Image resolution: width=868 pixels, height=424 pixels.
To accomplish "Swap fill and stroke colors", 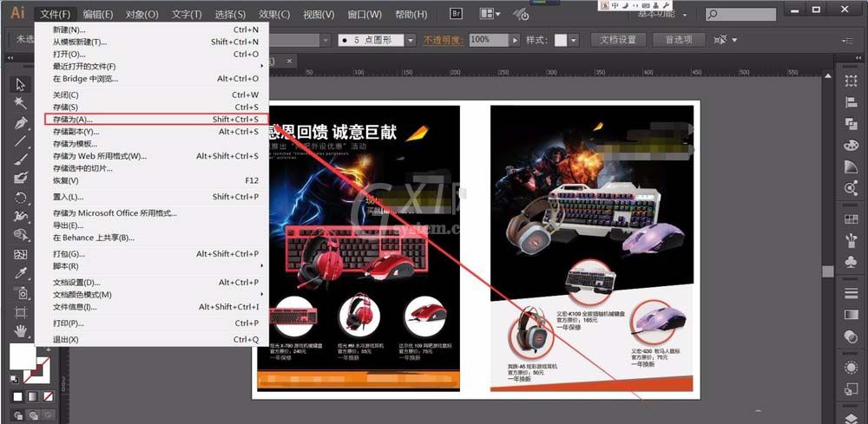I will click(48, 349).
